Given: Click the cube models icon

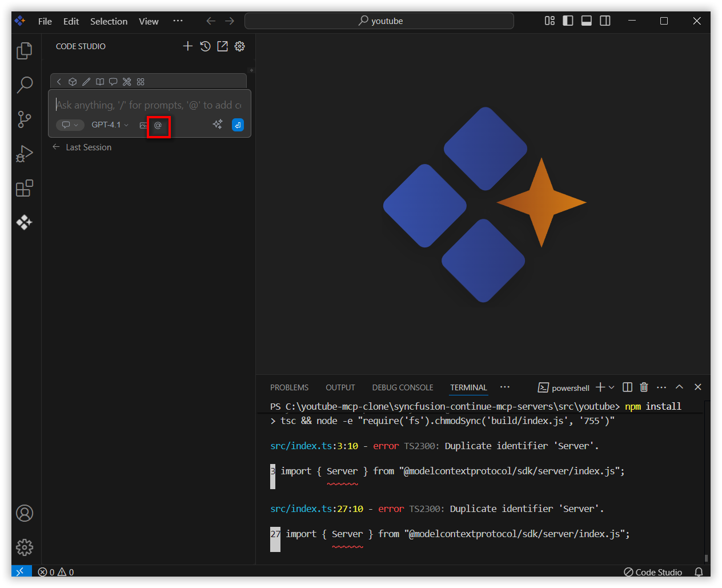Looking at the screenshot, I should pyautogui.click(x=73, y=82).
